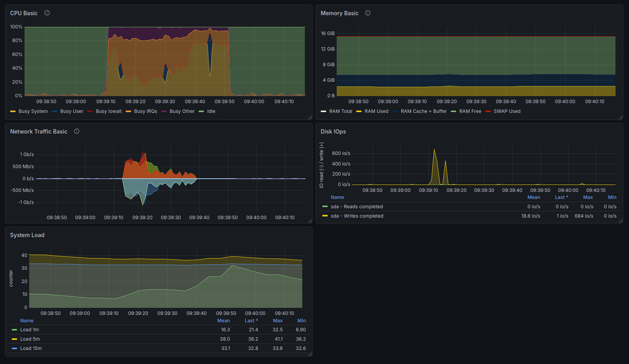Grab the Memory Basic panel resize handle
This screenshot has width=629, height=364.
pyautogui.click(x=621, y=117)
